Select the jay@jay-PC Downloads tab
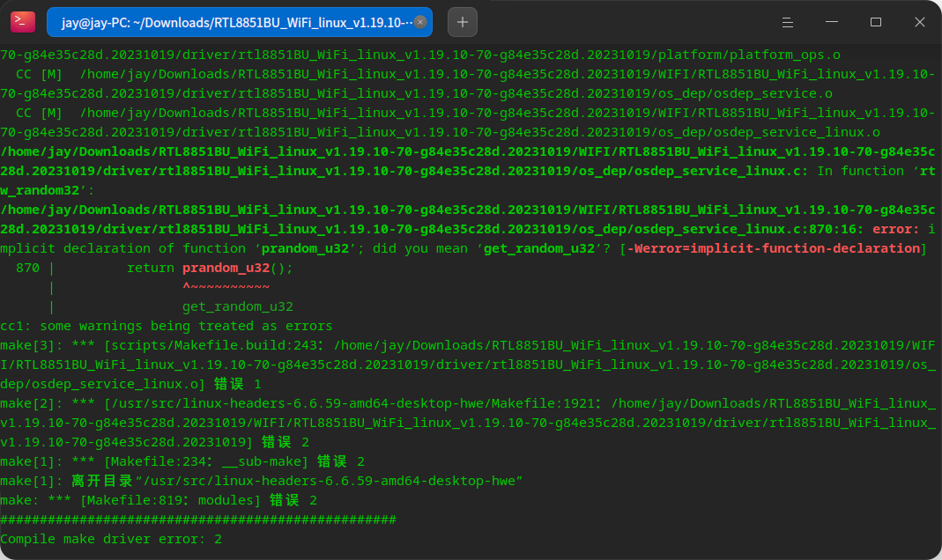The height and width of the screenshot is (560, 942). coord(239,22)
